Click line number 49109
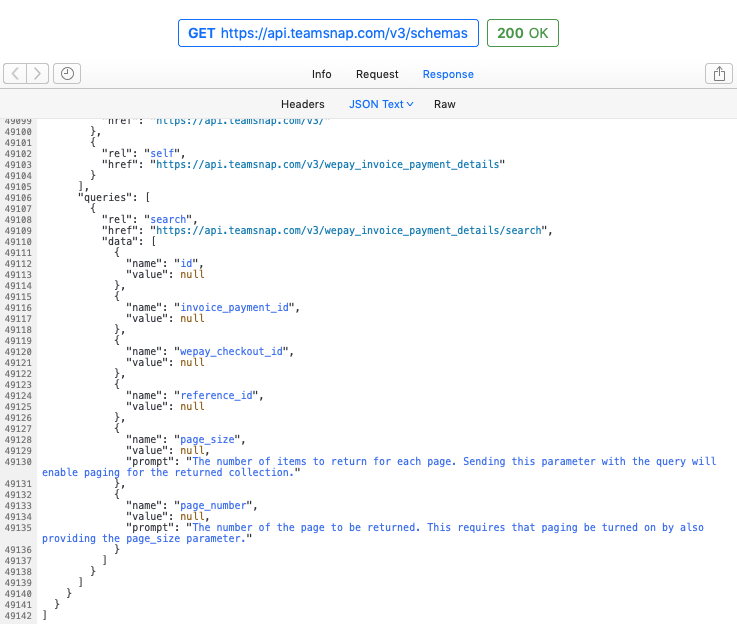Image resolution: width=737 pixels, height=624 pixels. [18, 231]
